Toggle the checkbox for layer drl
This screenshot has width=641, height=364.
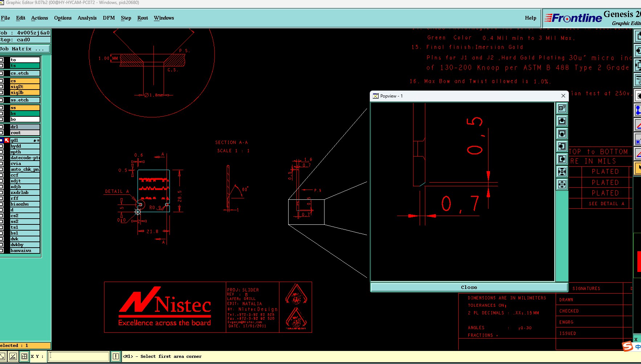pyautogui.click(x=1, y=127)
